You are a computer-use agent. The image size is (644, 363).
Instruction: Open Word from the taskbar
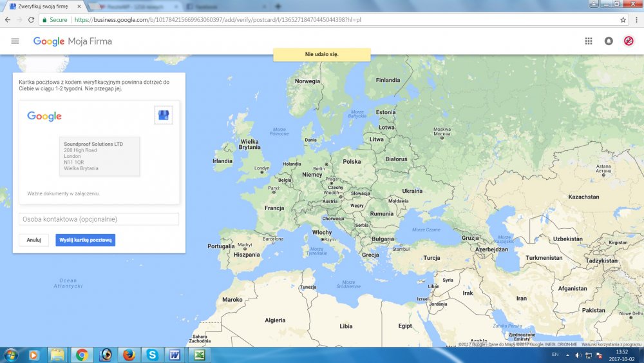pyautogui.click(x=176, y=355)
